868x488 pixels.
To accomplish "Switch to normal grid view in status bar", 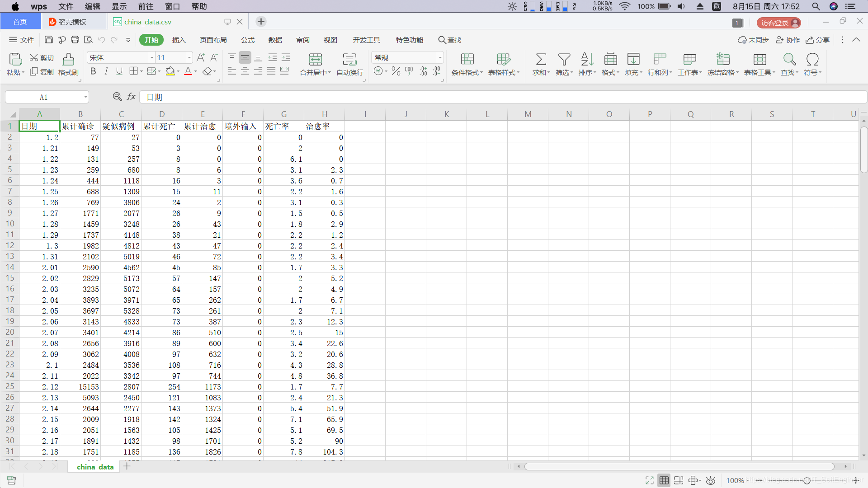I will pyautogui.click(x=664, y=480).
